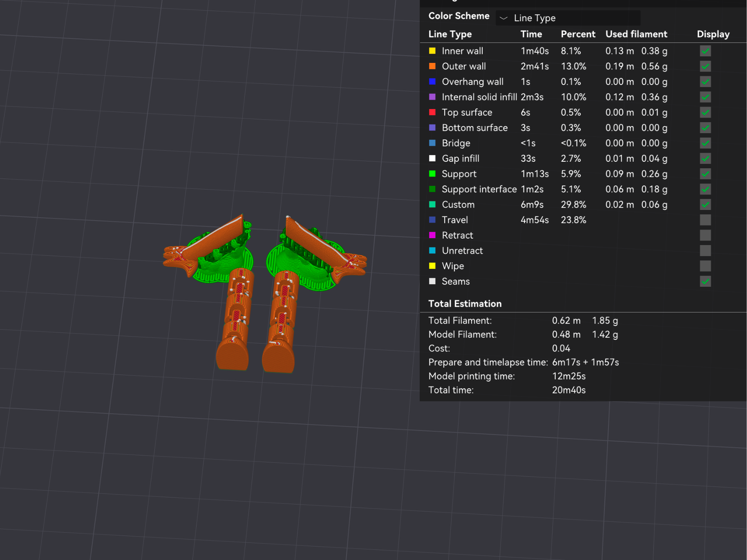Click the Seams color swatch
The width and height of the screenshot is (747, 560).
tap(432, 281)
